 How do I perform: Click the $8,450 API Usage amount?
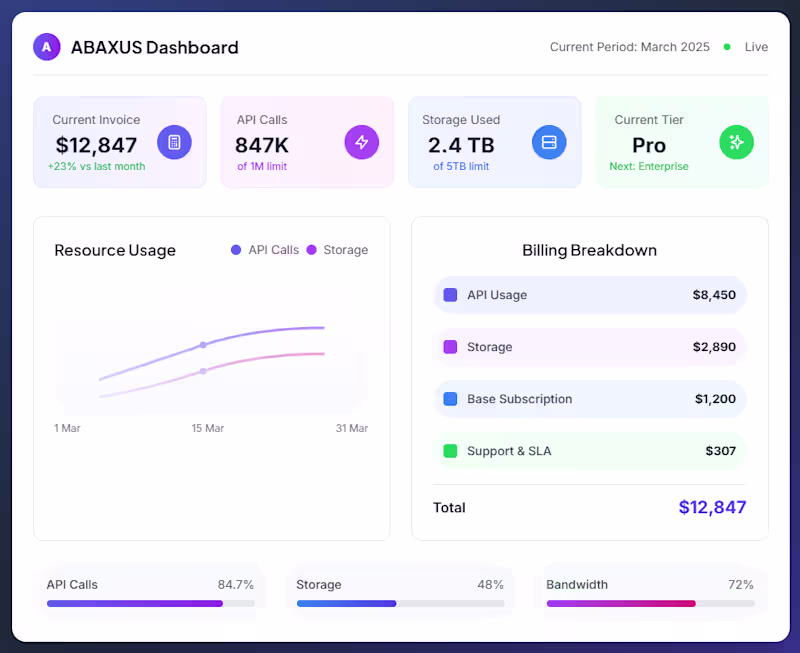[714, 295]
